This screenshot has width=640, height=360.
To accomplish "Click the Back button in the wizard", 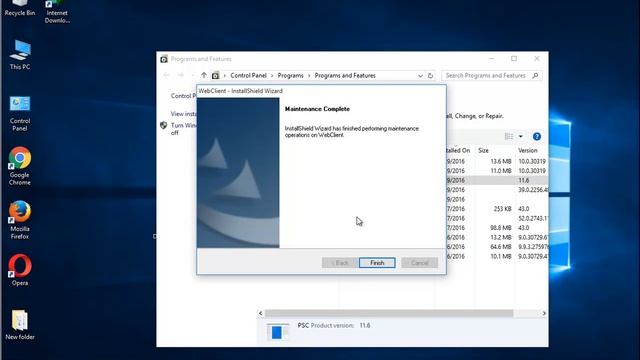I will pos(340,263).
